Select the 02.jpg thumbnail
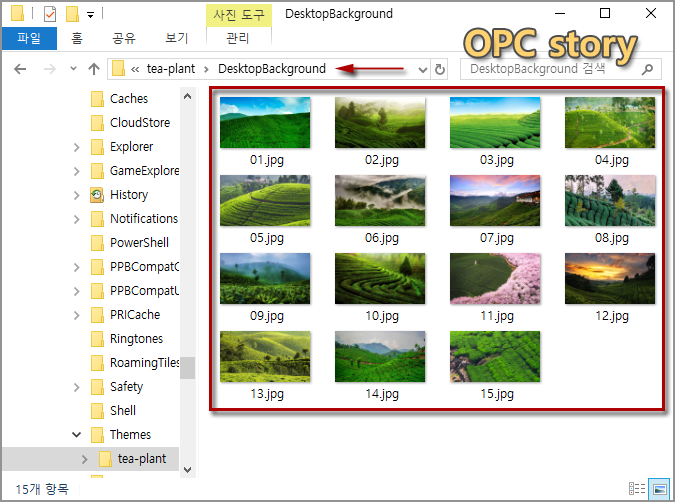Screen dimensions: 675x502 [380, 123]
